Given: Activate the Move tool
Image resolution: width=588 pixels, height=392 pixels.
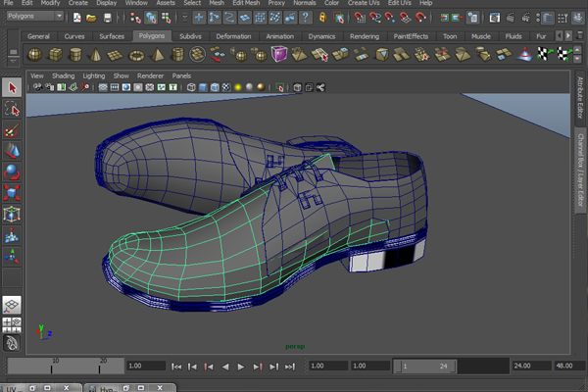Looking at the screenshot, I should (12, 151).
